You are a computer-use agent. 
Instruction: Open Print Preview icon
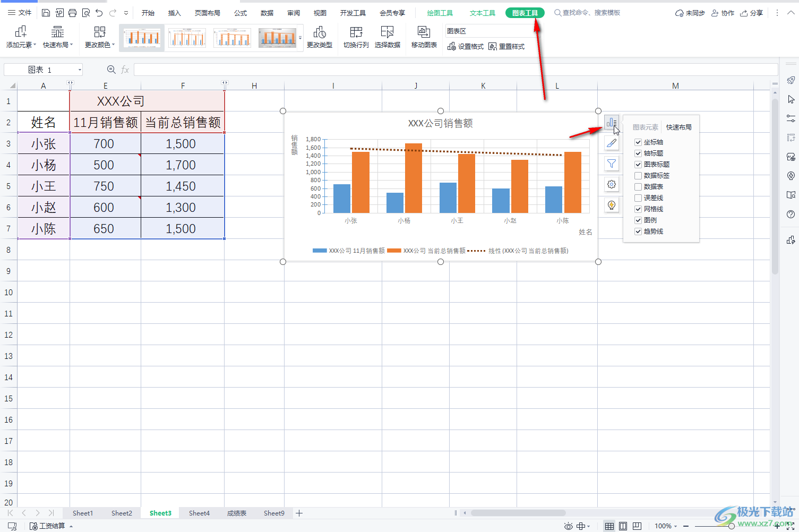85,13
